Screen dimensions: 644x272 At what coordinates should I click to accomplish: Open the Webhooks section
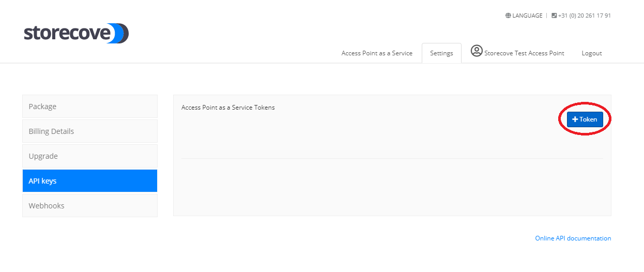[90, 206]
